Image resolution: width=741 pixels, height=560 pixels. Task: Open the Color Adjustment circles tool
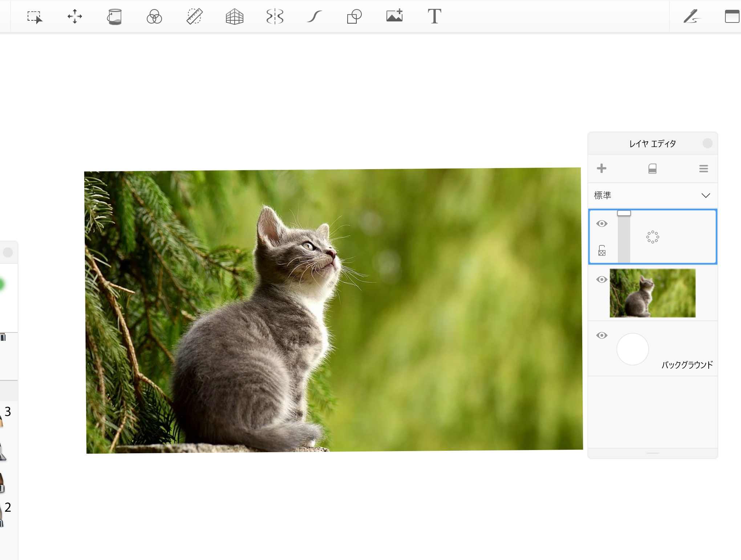tap(154, 17)
